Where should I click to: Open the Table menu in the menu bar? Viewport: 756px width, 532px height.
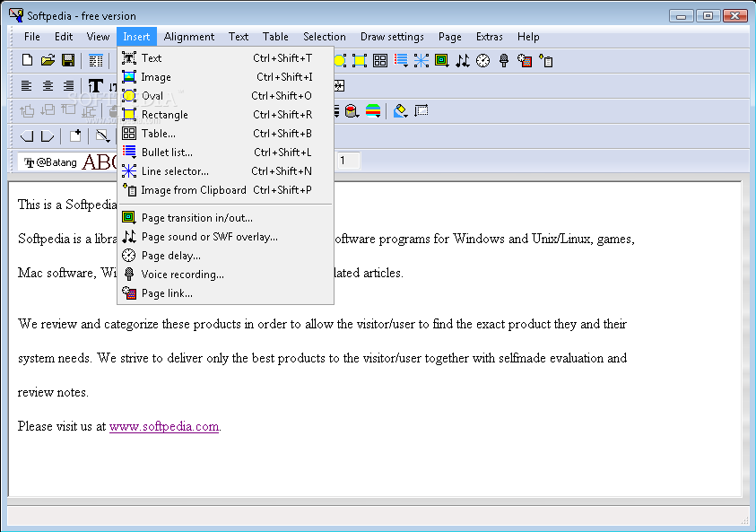(x=275, y=37)
